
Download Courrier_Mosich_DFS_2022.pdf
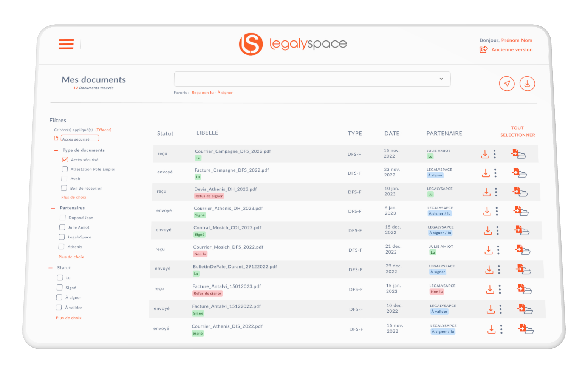pyautogui.click(x=489, y=250)
